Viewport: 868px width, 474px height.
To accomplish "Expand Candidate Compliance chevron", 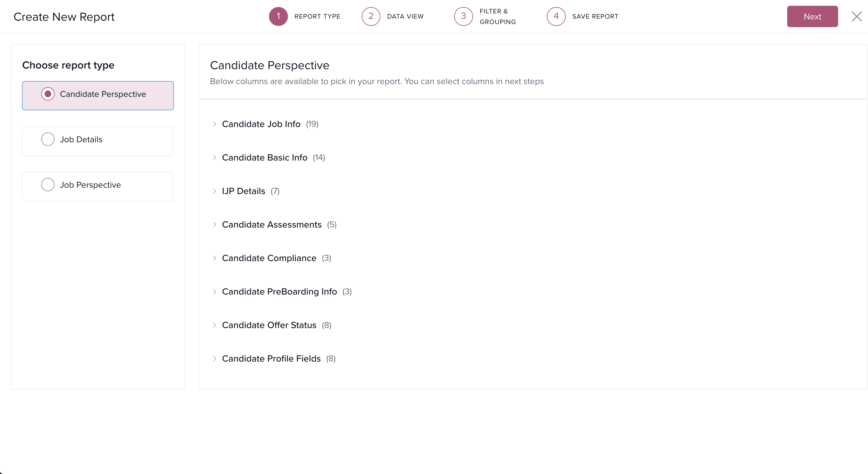I will click(214, 258).
